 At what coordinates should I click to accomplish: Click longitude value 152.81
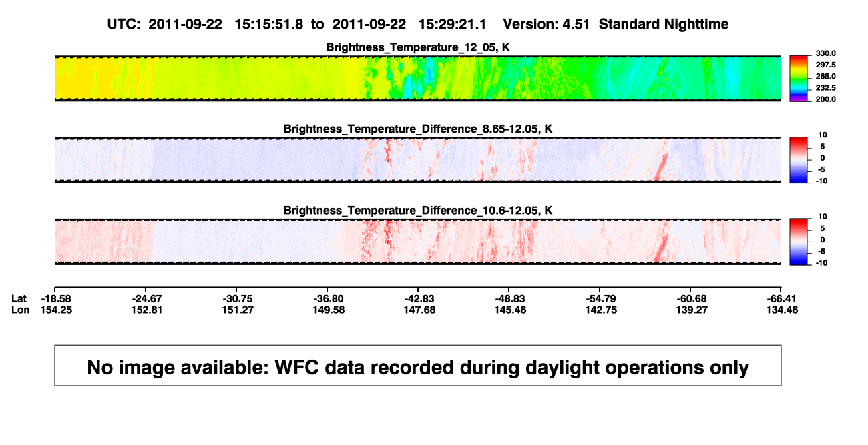(146, 310)
